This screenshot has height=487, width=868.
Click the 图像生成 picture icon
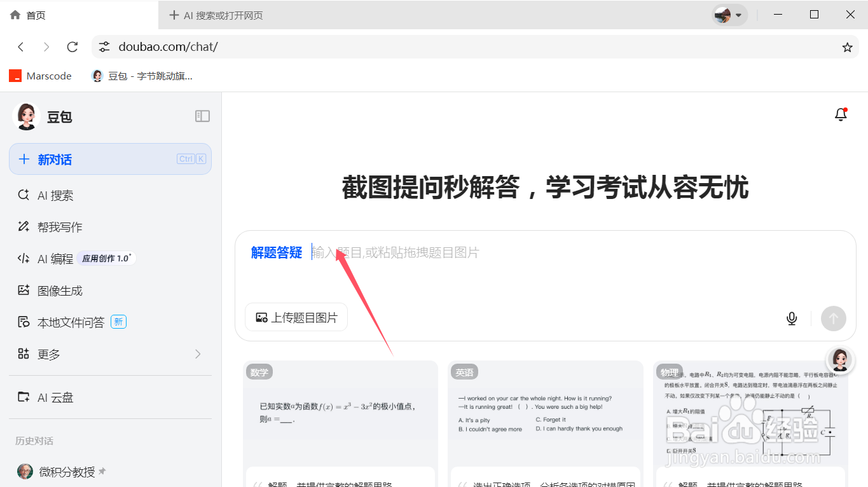coord(24,290)
